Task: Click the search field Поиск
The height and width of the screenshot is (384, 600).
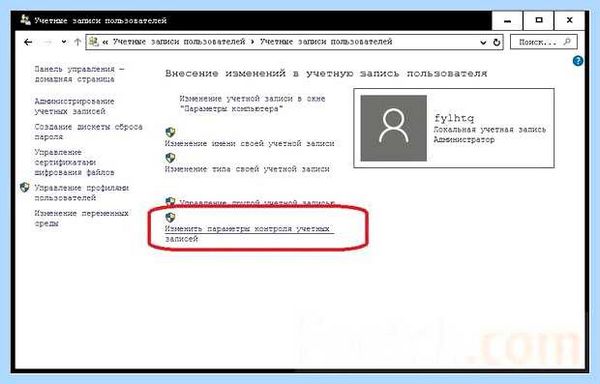Action: click(544, 42)
